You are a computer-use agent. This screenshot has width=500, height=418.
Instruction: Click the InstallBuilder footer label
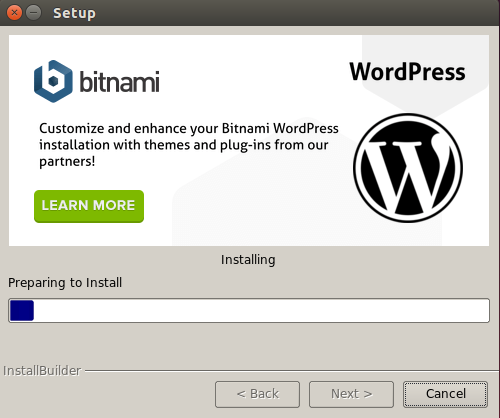42,371
